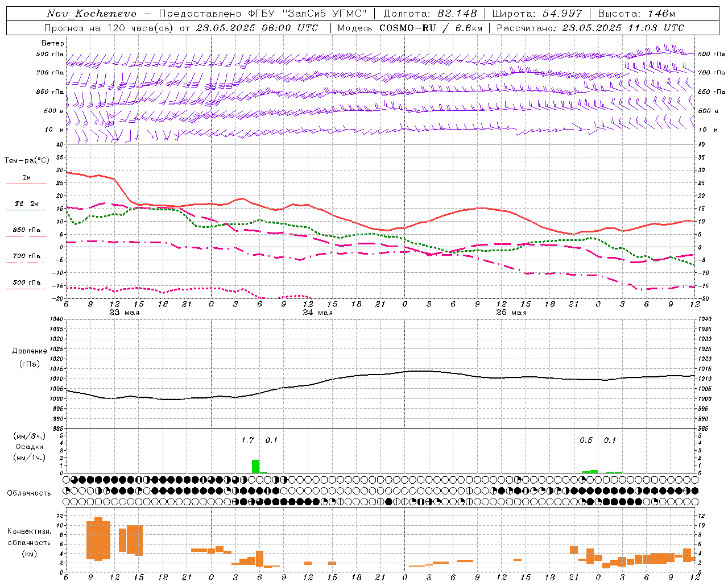Select the date label 23 мая
The image size is (728, 582).
124,313
